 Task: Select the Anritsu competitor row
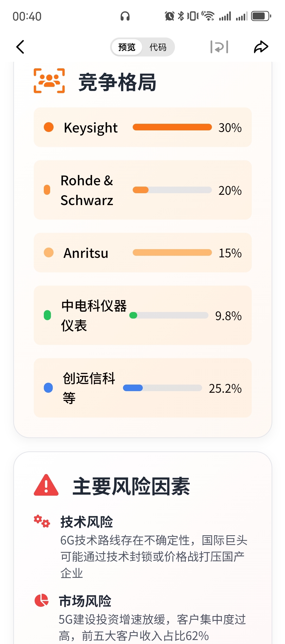[x=142, y=253]
